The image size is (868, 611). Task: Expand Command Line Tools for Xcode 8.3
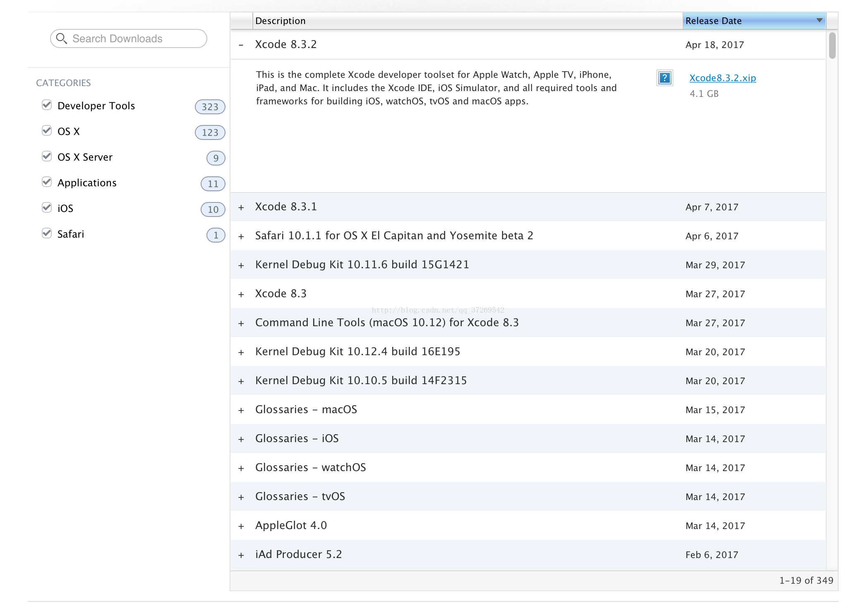[241, 323]
